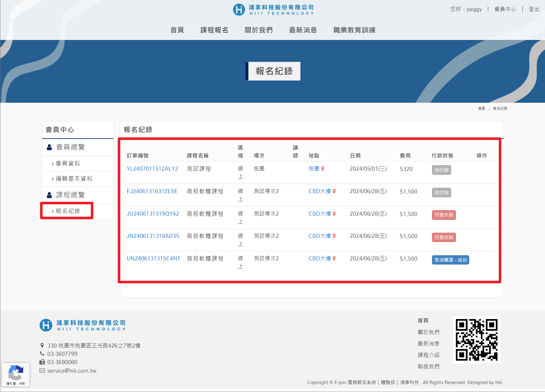Click map pin for order EJ2406131631ZESE
This screenshot has height=392, width=545.
[x=334, y=192]
